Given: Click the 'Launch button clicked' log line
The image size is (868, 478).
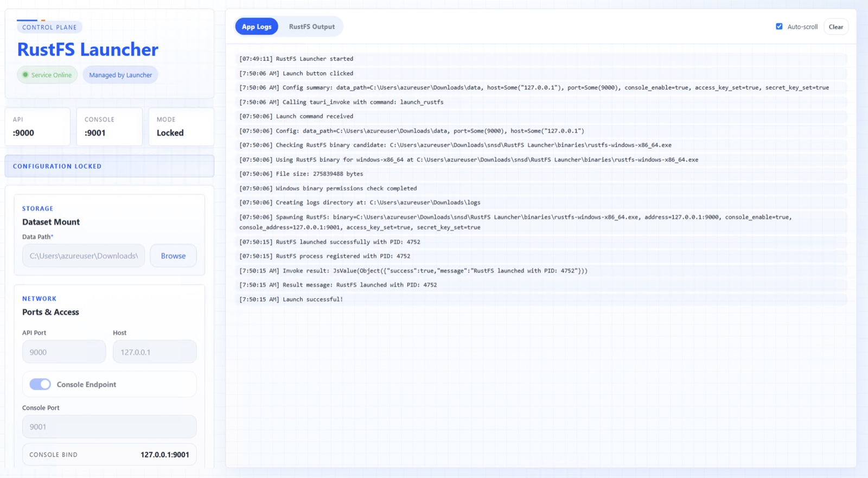Looking at the screenshot, I should pyautogui.click(x=541, y=73).
